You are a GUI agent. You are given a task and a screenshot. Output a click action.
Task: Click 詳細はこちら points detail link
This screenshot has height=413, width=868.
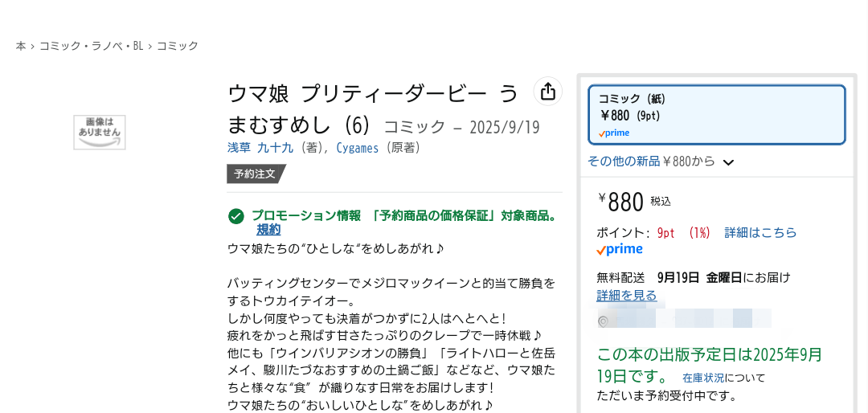coord(760,232)
